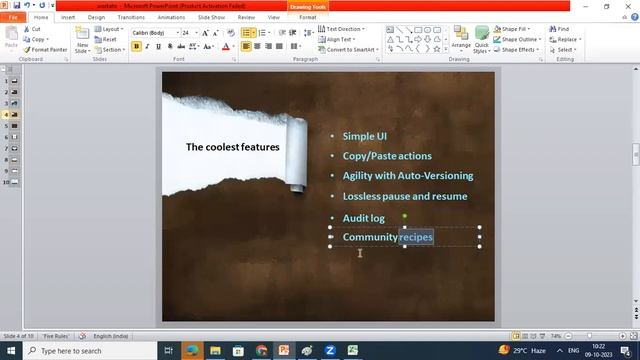Open Zoom app from taskbar
The height and width of the screenshot is (360, 640).
[330, 350]
